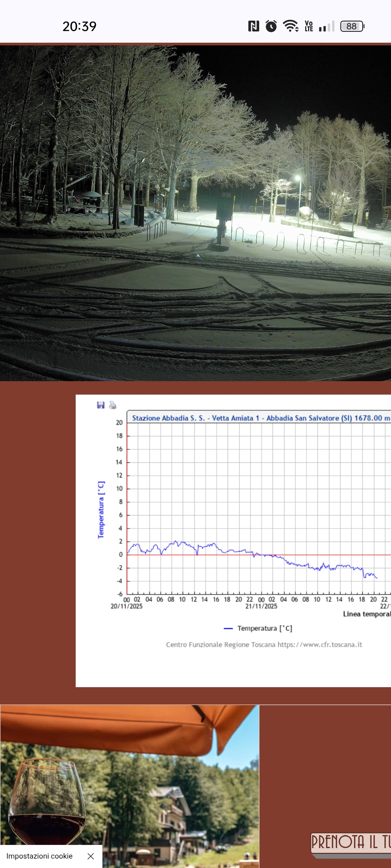The height and width of the screenshot is (868, 391).
Task: Click the Temperatura [°C] legend entry
Action: click(258, 629)
